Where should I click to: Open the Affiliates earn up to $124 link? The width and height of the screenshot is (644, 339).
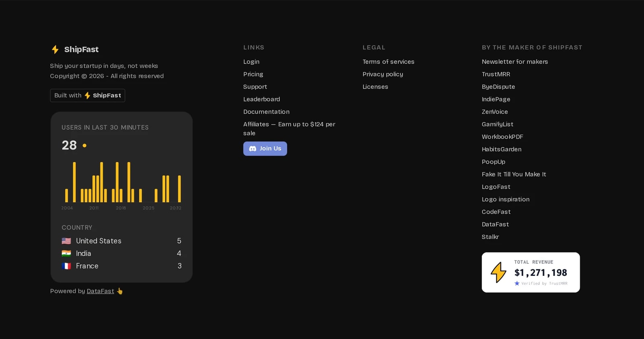(289, 129)
